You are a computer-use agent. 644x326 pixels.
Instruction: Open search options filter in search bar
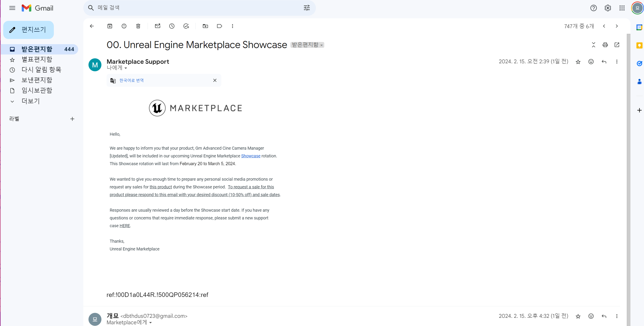[307, 8]
